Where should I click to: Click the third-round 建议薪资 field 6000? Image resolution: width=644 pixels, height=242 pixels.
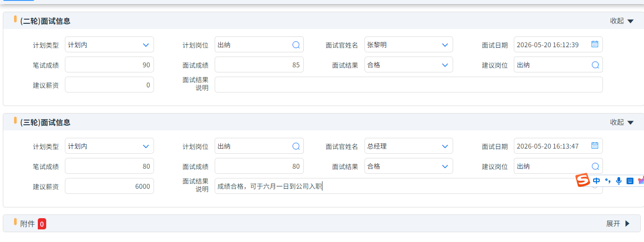tap(109, 186)
